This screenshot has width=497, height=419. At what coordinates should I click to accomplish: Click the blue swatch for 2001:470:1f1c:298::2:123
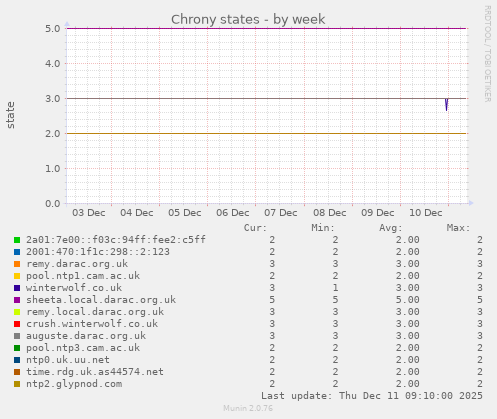pyautogui.click(x=17, y=252)
